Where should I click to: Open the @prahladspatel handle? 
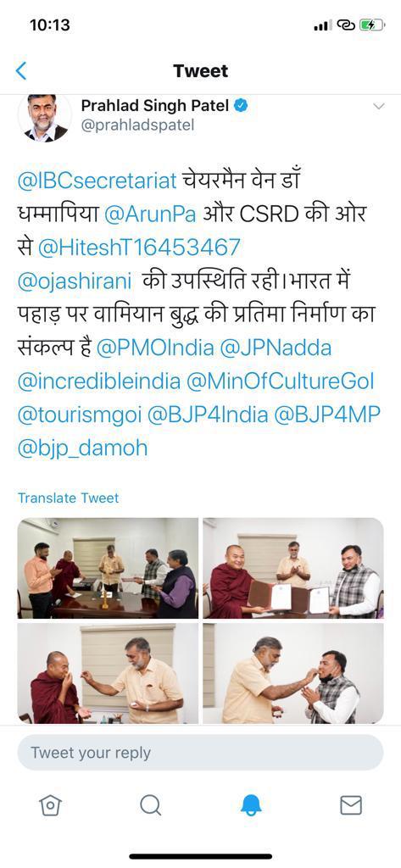coord(137,125)
